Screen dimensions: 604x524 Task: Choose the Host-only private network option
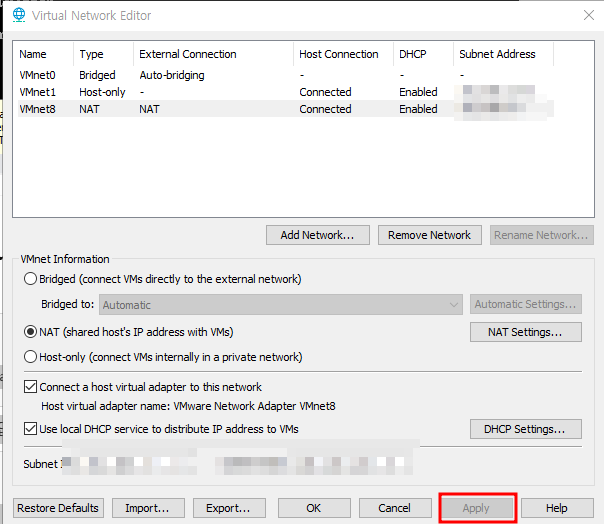(x=30, y=357)
